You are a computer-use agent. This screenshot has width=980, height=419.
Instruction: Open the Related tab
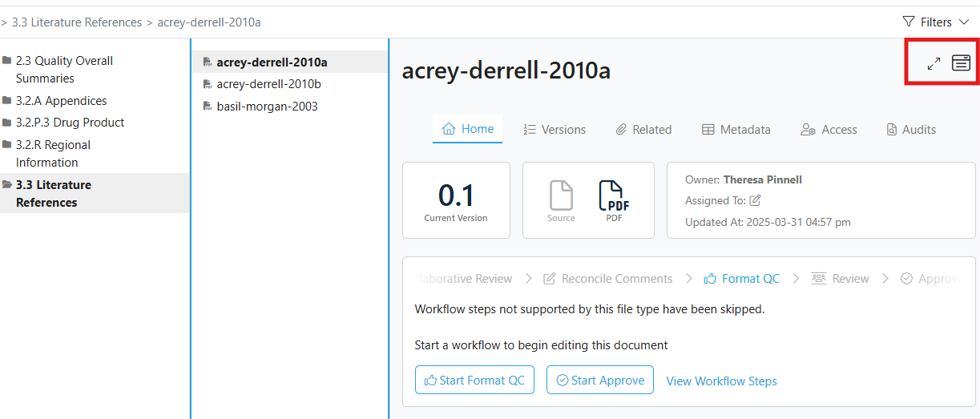point(643,130)
